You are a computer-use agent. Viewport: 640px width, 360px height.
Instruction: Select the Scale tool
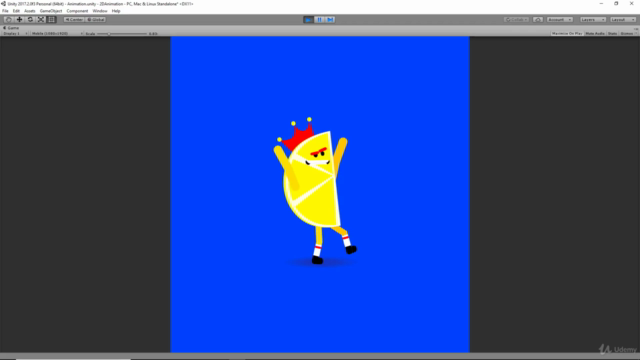tap(41, 20)
